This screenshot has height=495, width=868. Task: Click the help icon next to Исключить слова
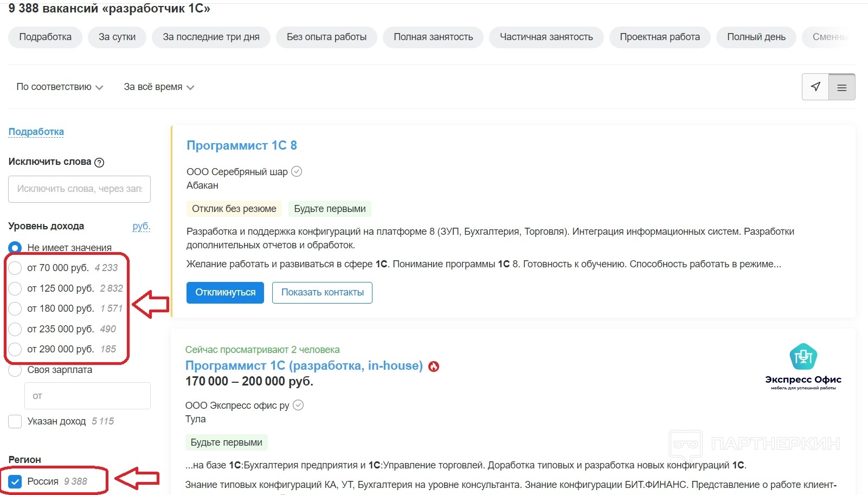pyautogui.click(x=99, y=162)
